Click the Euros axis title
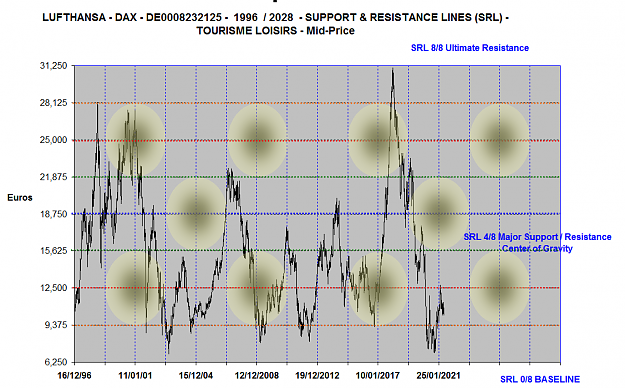The width and height of the screenshot is (625, 388). click(x=20, y=198)
